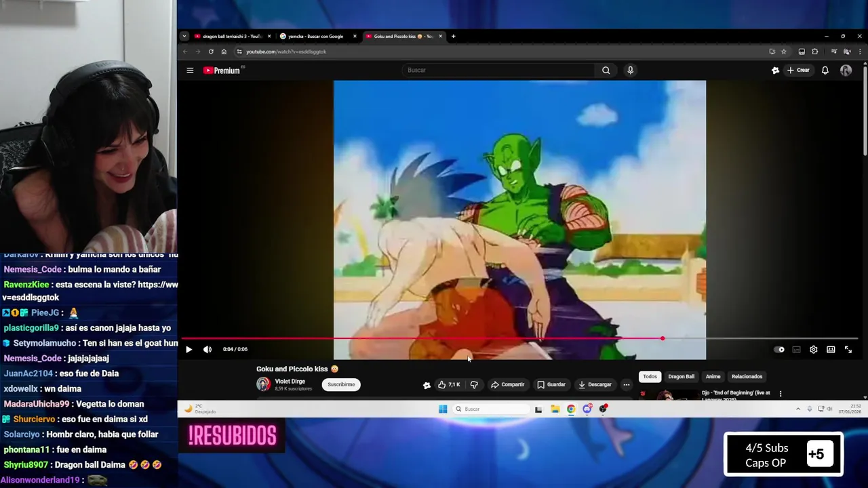Click the Crear create button
Screen dimensions: 868x488
798,70
